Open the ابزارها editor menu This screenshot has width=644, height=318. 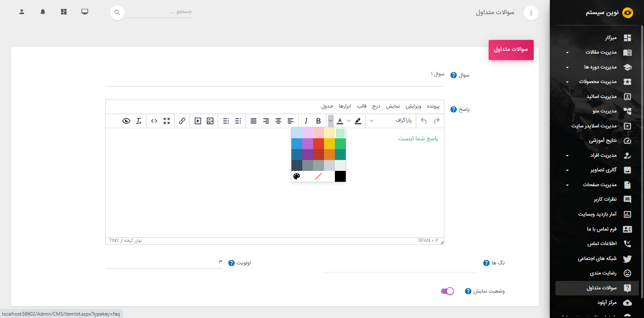345,106
